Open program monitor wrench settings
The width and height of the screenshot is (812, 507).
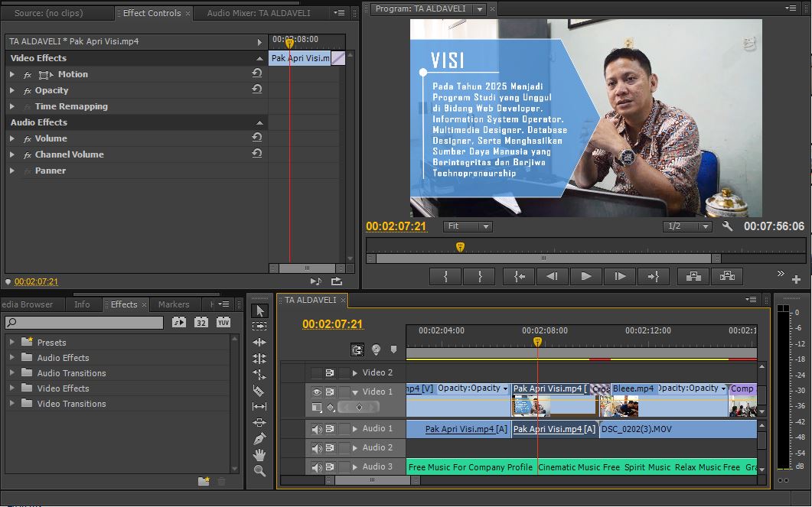[727, 226]
